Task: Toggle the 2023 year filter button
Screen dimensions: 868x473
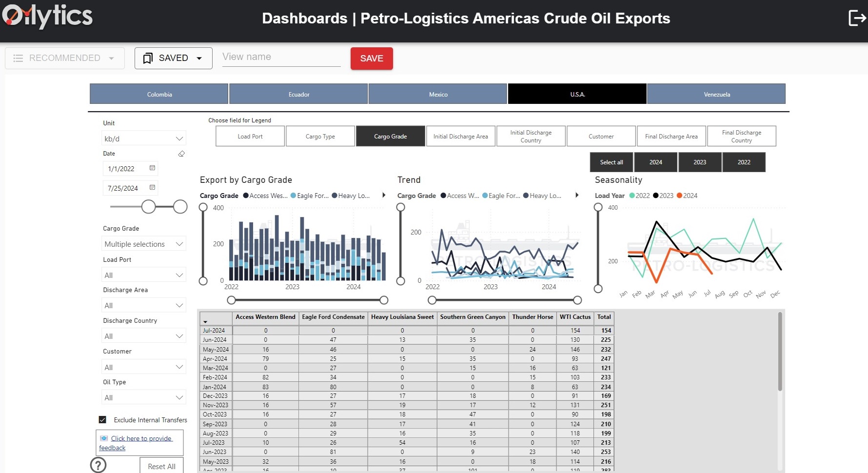Action: click(700, 162)
